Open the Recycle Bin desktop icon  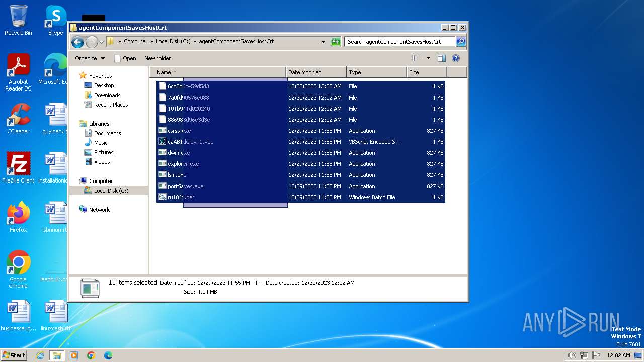tap(18, 20)
